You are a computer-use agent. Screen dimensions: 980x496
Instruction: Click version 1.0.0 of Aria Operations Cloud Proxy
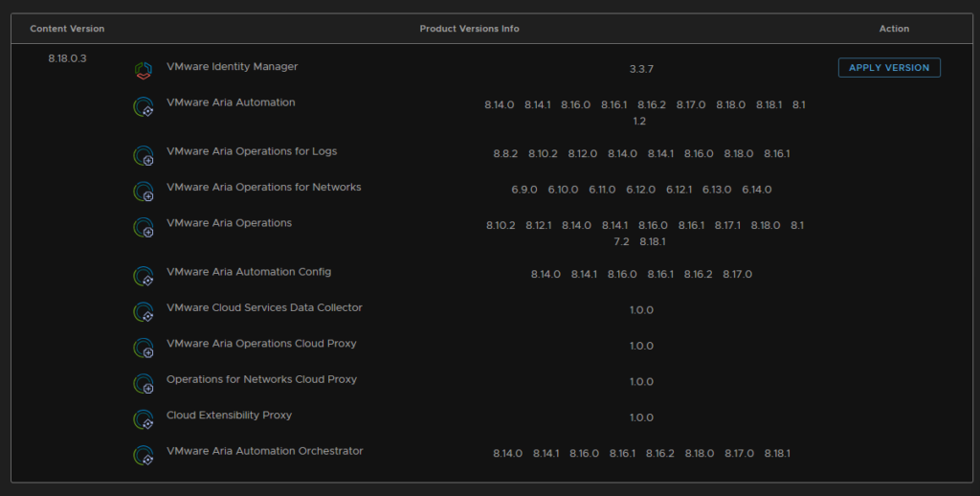pyautogui.click(x=641, y=346)
